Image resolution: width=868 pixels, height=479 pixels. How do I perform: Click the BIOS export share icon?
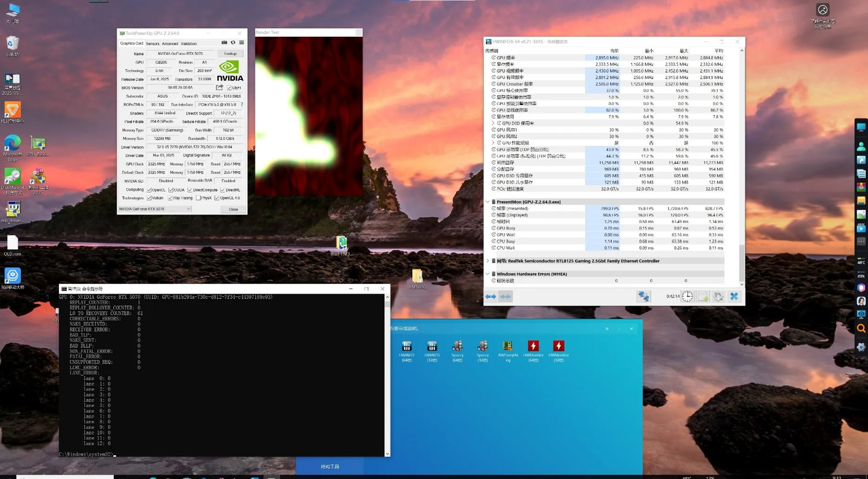[220, 88]
